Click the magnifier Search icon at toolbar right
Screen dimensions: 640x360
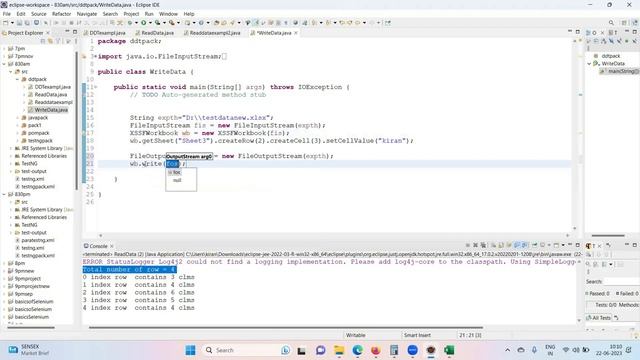click(x=611, y=23)
